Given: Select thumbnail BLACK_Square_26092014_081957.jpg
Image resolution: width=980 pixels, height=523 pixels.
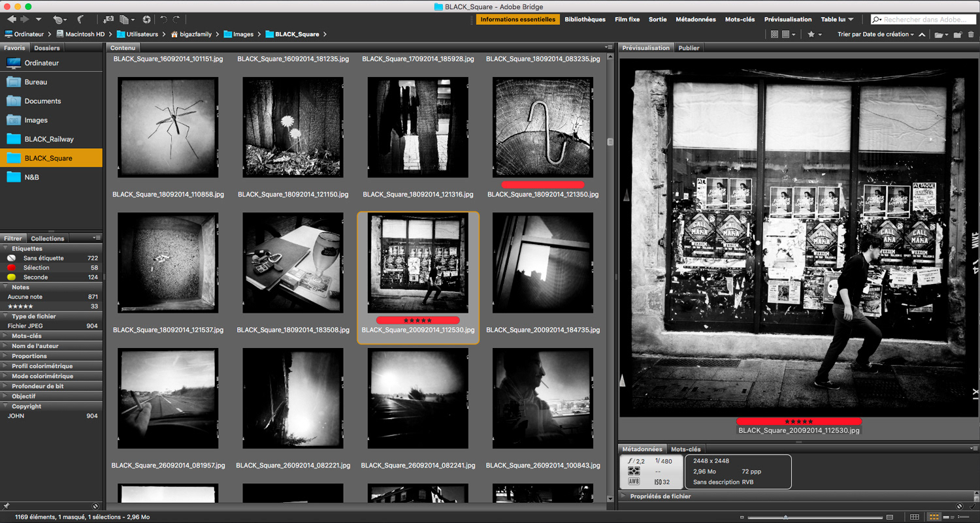Looking at the screenshot, I should click(168, 398).
